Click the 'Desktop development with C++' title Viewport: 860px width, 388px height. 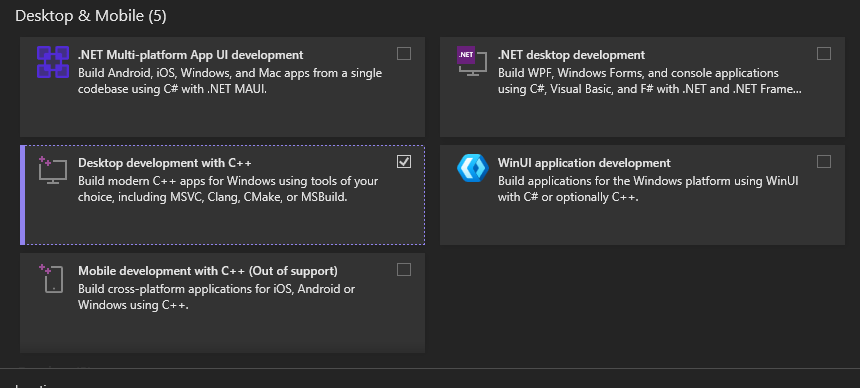coord(165,163)
